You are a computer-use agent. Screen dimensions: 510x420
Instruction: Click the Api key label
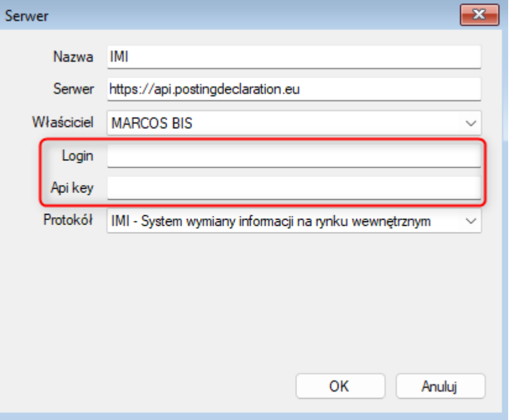click(x=72, y=187)
